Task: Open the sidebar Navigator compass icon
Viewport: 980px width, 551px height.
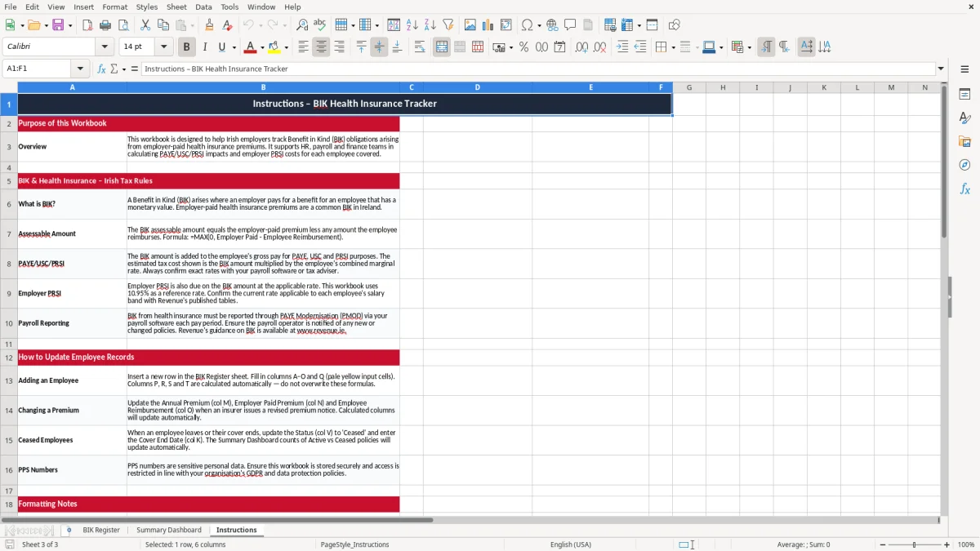Action: point(964,165)
